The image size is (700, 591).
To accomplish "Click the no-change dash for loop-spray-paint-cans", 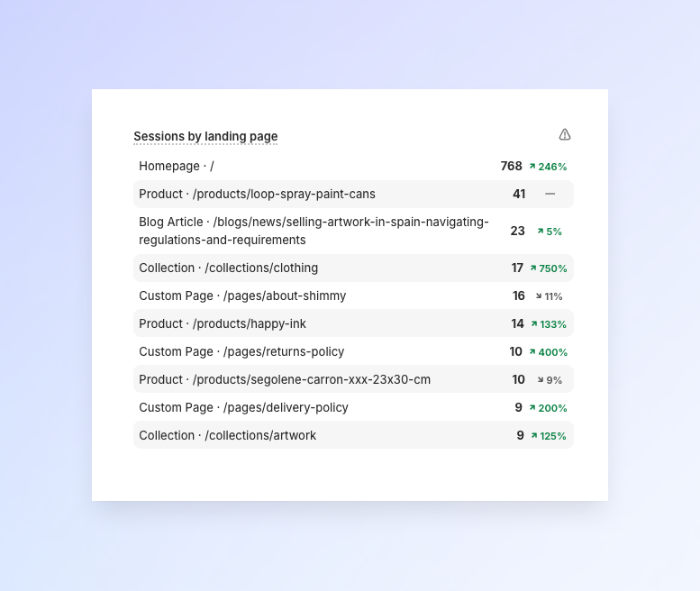I will pos(550,194).
